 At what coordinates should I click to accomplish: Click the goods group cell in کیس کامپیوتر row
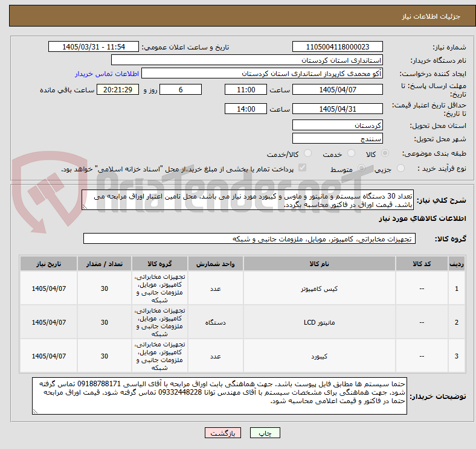(x=159, y=288)
